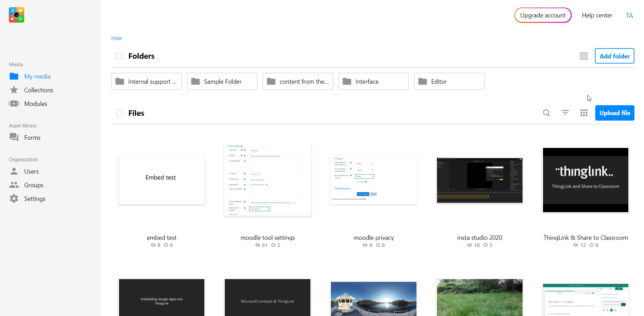Click views eye icon under moodle tool settings

click(x=258, y=245)
